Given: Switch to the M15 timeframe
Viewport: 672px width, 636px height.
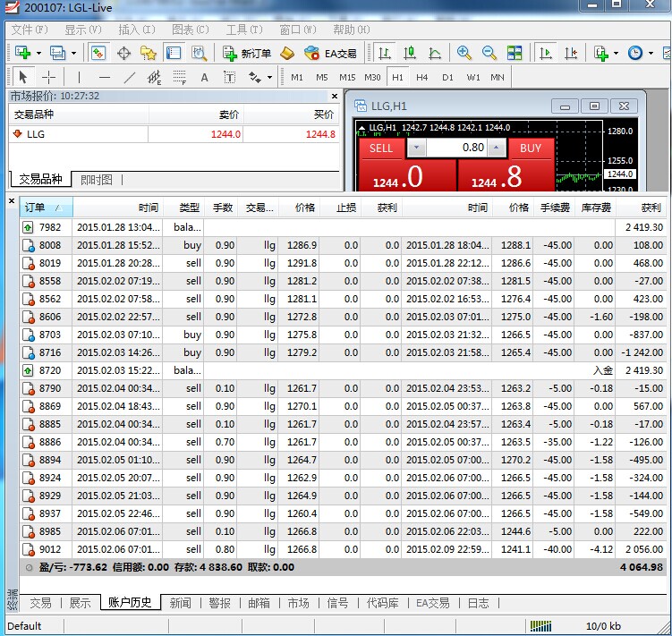Looking at the screenshot, I should click(347, 77).
